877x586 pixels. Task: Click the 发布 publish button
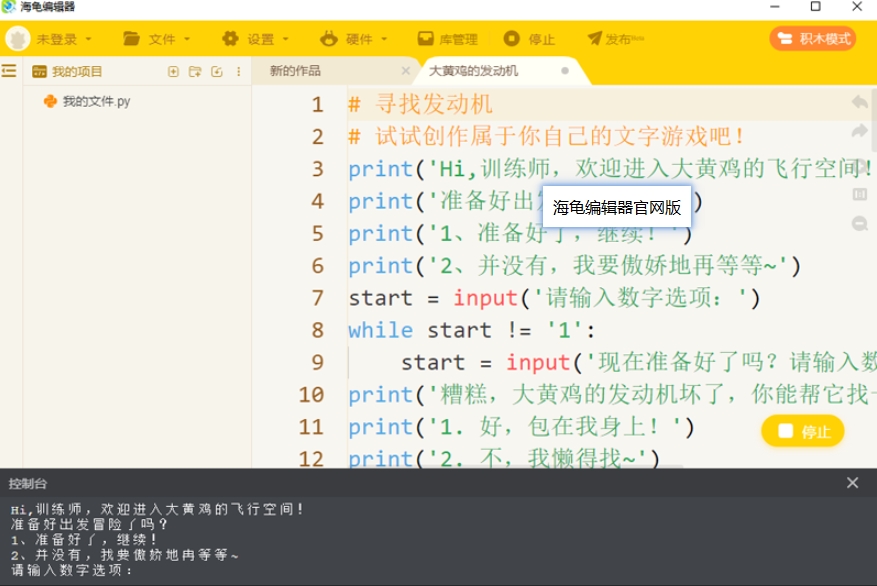point(616,39)
